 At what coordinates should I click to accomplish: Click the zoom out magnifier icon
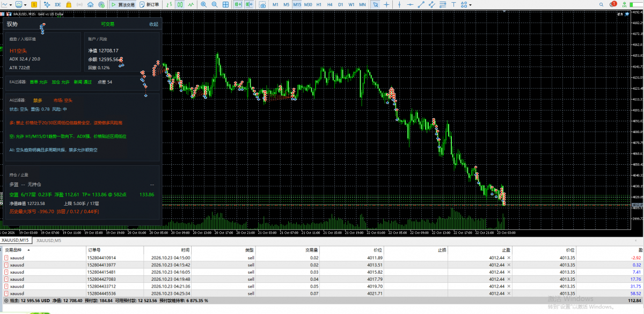point(214,4)
